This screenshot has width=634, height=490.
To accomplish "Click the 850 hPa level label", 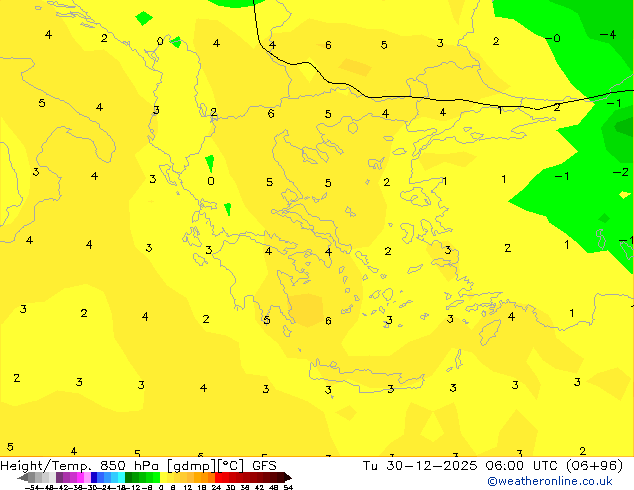I will (x=131, y=465).
